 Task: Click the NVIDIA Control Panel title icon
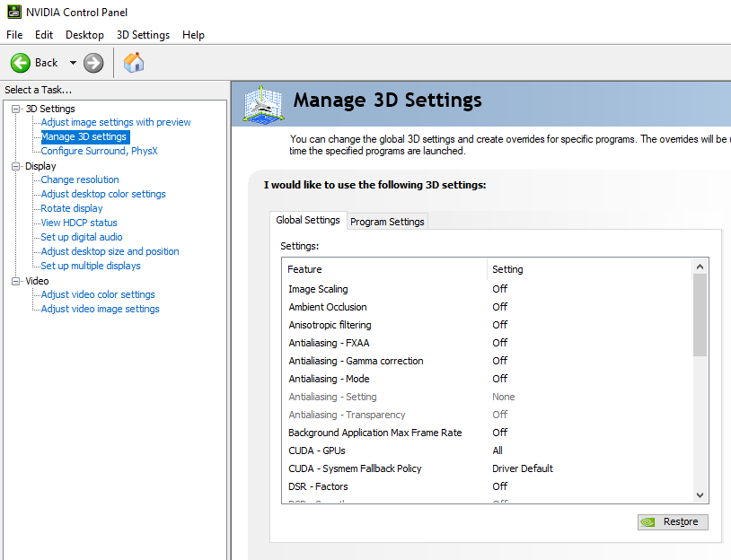click(14, 12)
